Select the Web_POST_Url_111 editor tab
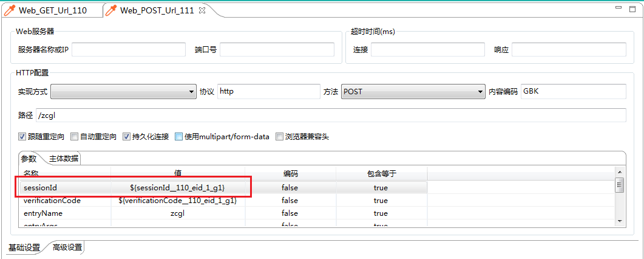This screenshot has width=644, height=259. tap(157, 11)
